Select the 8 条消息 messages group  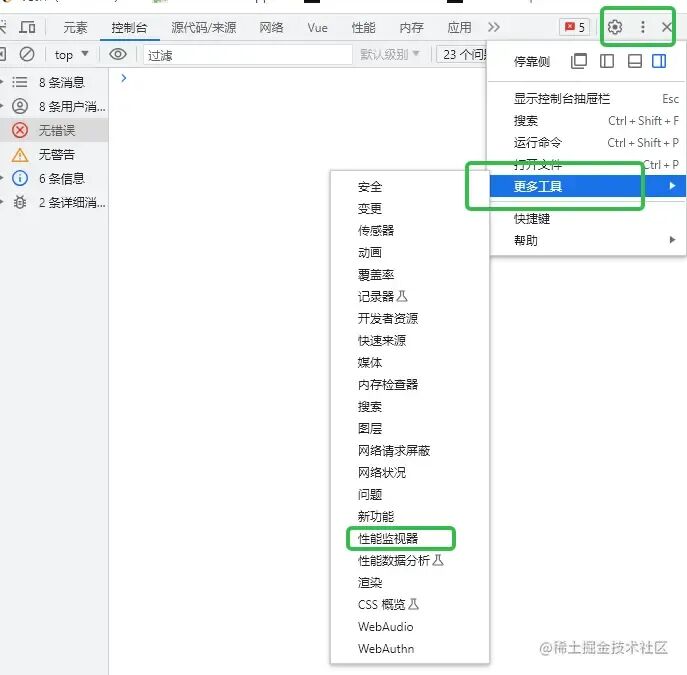[x=54, y=82]
